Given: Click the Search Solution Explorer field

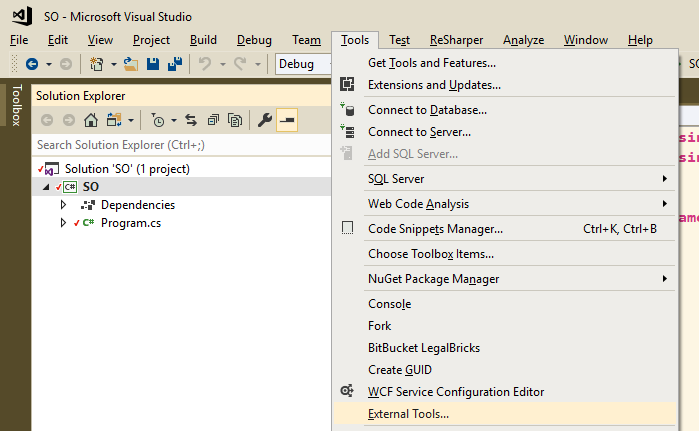Looking at the screenshot, I should coord(182,145).
